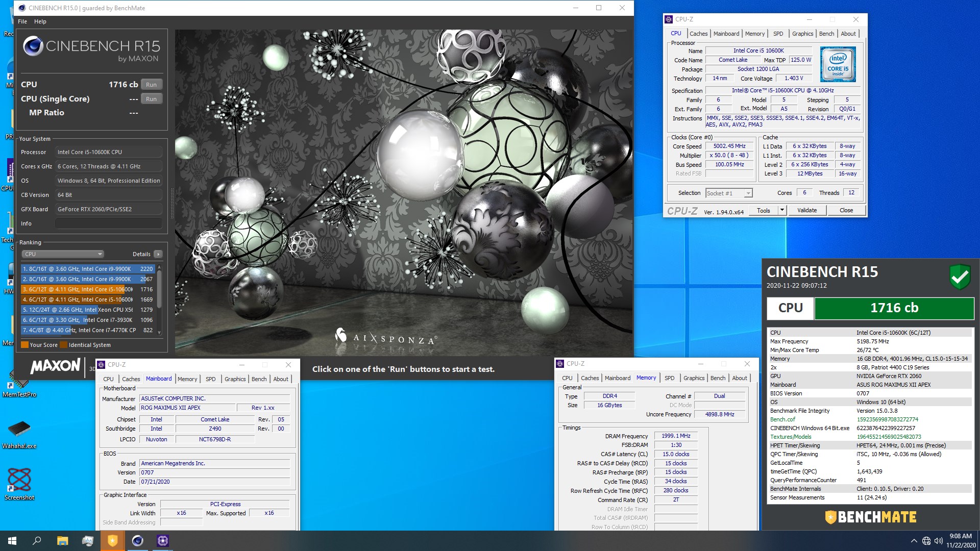Open Windows Search from taskbar
The height and width of the screenshot is (551, 980).
37,541
